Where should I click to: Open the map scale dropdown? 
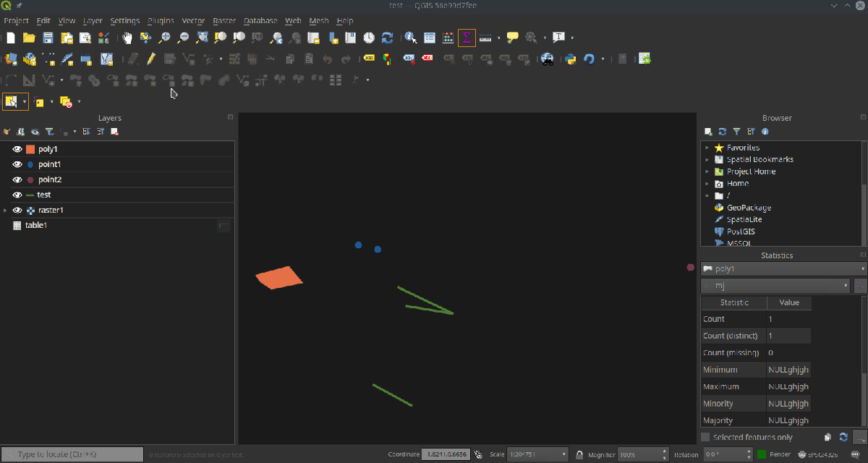(x=564, y=454)
